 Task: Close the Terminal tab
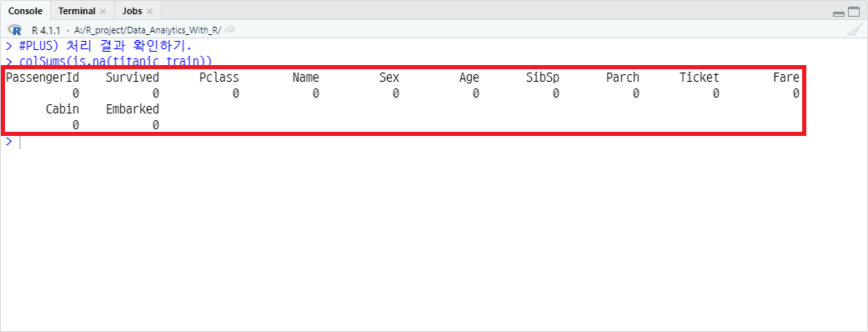(x=103, y=11)
